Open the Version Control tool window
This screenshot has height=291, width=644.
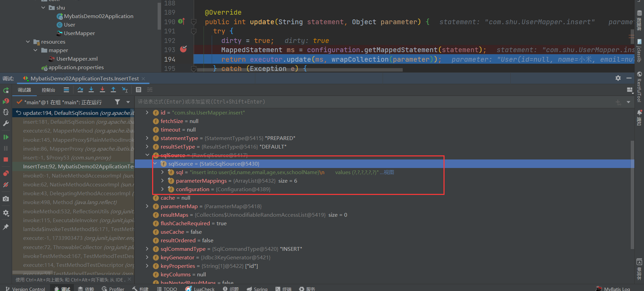26,289
